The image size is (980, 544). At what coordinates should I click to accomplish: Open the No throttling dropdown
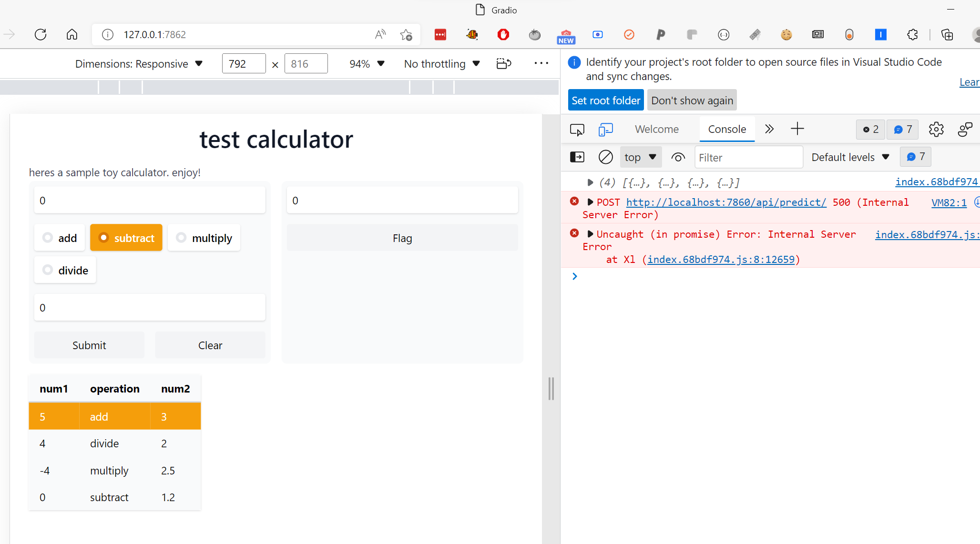coord(441,63)
